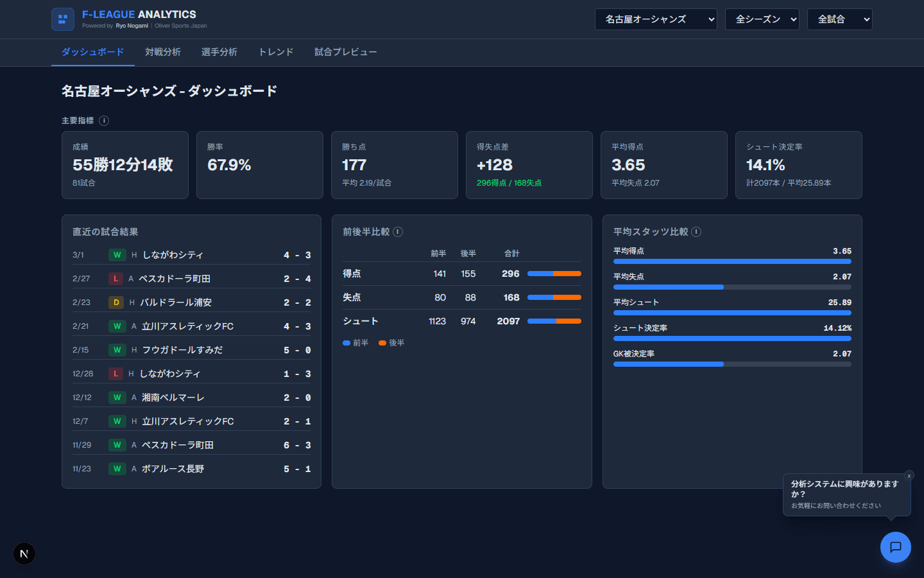Click the Ryo Nogami link in header
The height and width of the screenshot is (578, 924).
coord(132,26)
